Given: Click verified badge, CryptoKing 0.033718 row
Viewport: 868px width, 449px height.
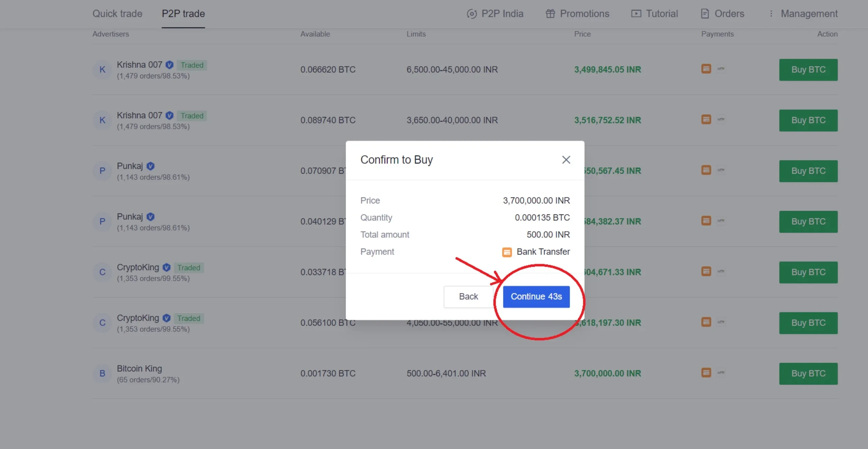Looking at the screenshot, I should click(x=166, y=267).
